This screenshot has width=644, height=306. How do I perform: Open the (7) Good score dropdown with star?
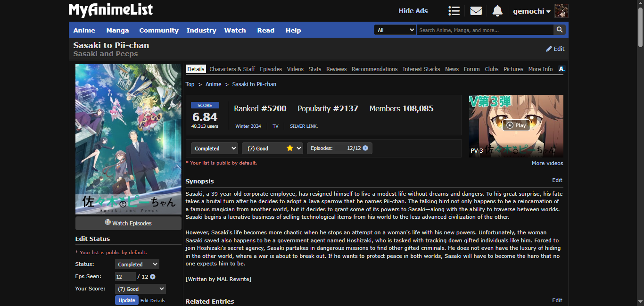click(x=272, y=148)
